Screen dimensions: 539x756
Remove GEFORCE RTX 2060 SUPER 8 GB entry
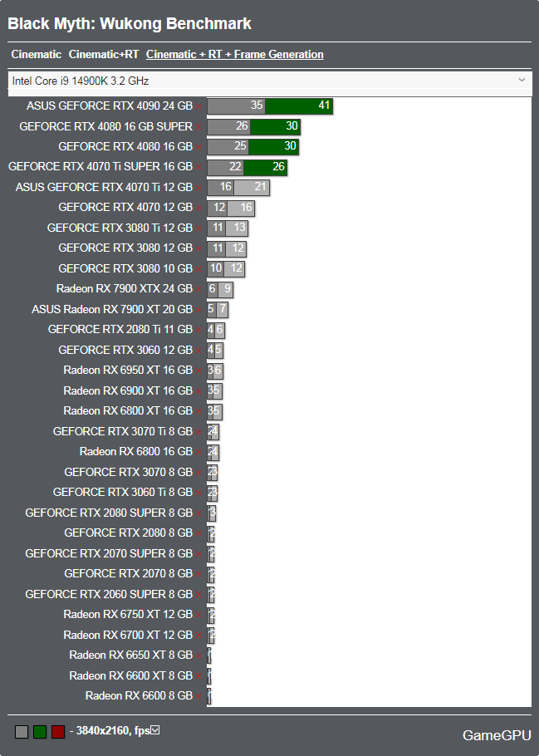[198, 595]
